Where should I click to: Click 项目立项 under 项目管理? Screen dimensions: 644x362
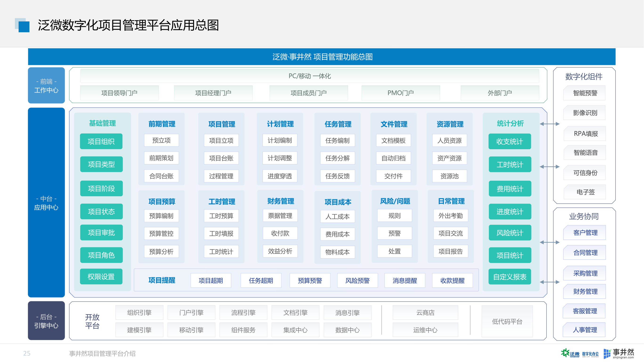[x=221, y=140]
